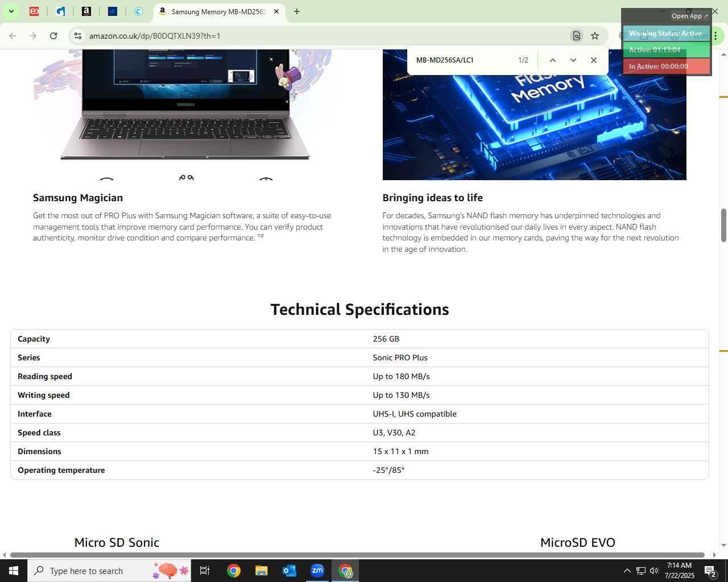Open Outlook from the taskbar

click(289, 571)
